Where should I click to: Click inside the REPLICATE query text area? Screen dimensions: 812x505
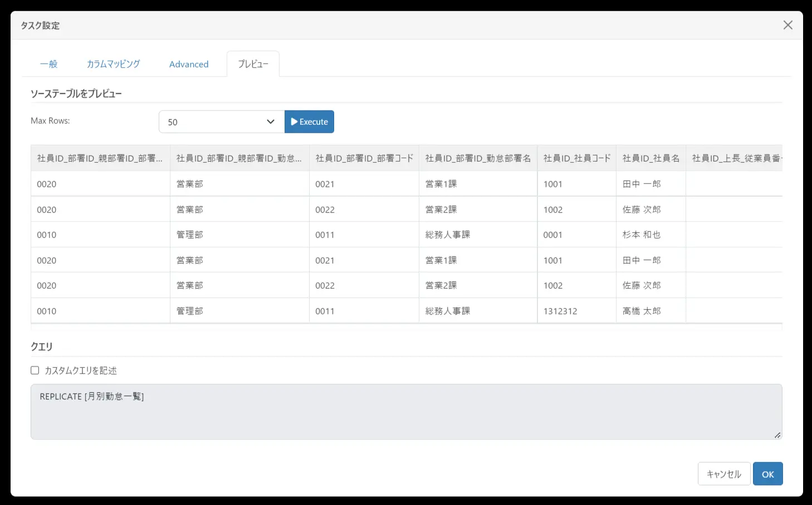click(407, 412)
